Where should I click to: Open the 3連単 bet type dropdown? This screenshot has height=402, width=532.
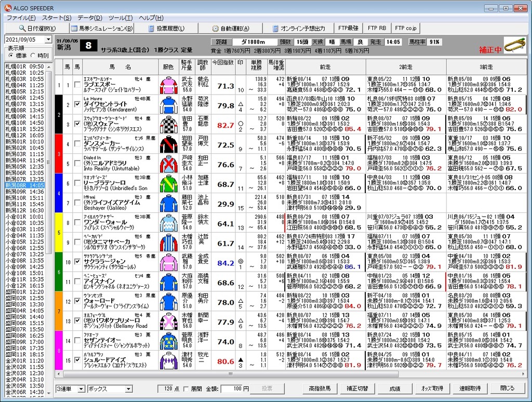(81, 389)
